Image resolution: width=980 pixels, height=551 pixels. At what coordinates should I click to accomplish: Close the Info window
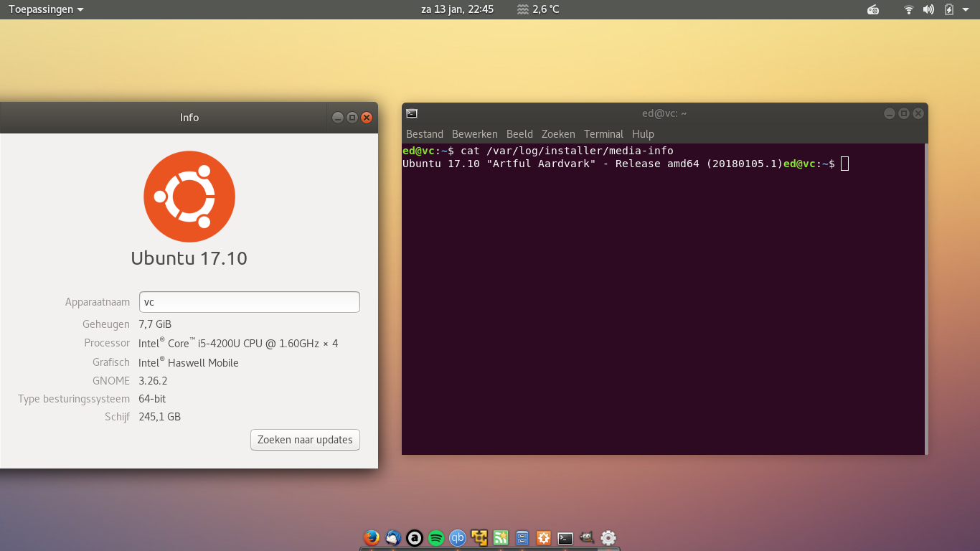(x=367, y=118)
